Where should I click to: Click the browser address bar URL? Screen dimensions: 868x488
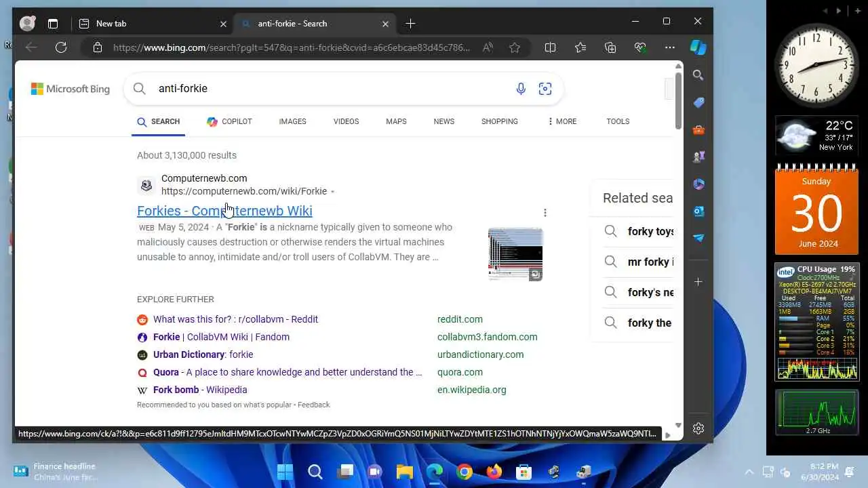292,47
